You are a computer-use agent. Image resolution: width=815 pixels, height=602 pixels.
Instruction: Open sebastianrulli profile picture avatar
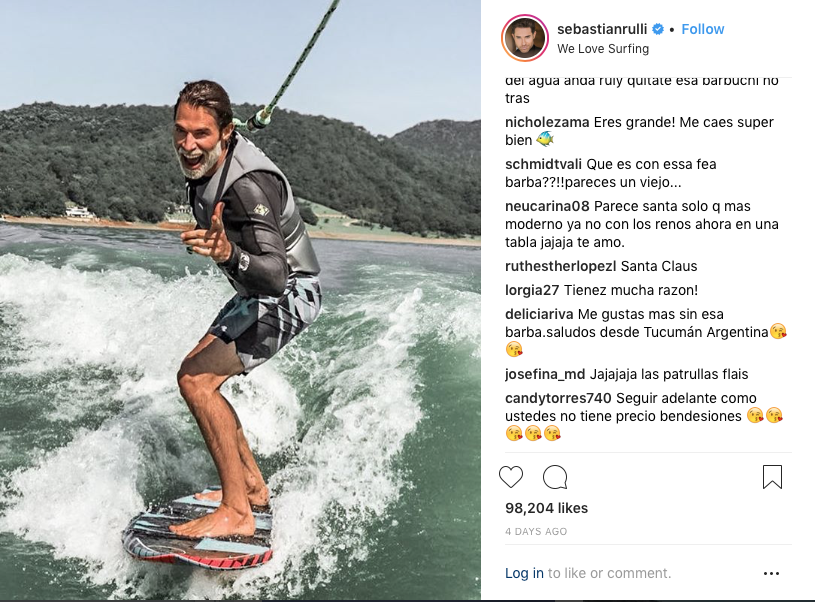point(525,38)
